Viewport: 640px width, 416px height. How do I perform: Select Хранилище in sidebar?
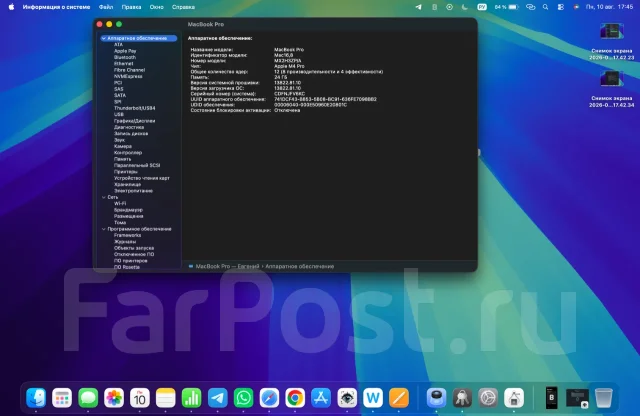click(x=127, y=185)
